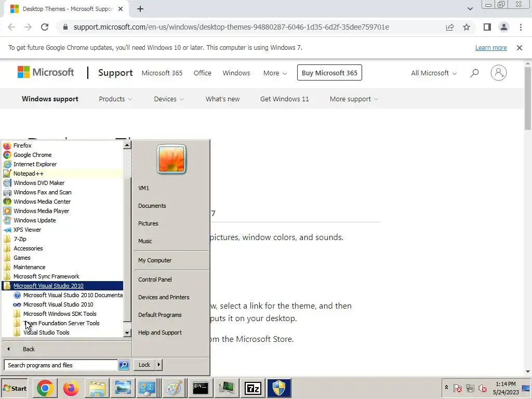Image resolution: width=532 pixels, height=399 pixels.
Task: Open Chrome from the taskbar
Action: (45, 388)
